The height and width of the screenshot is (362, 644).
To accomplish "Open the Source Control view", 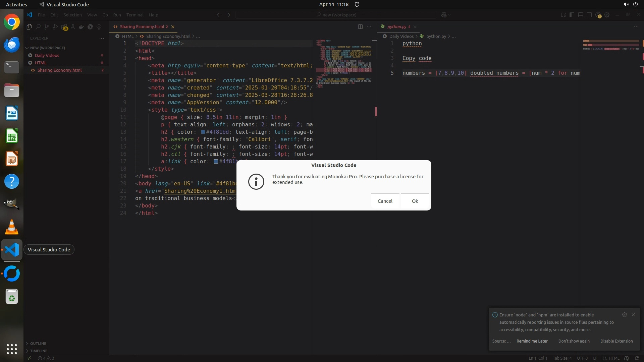I will (47, 27).
